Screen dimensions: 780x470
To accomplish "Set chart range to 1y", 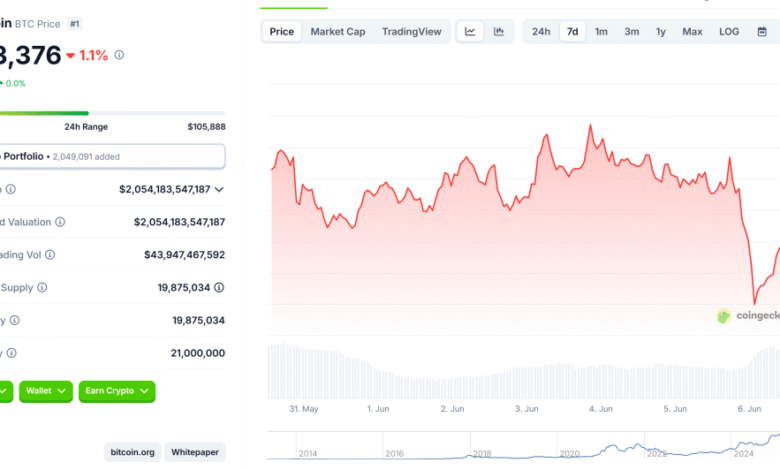I will (x=661, y=32).
